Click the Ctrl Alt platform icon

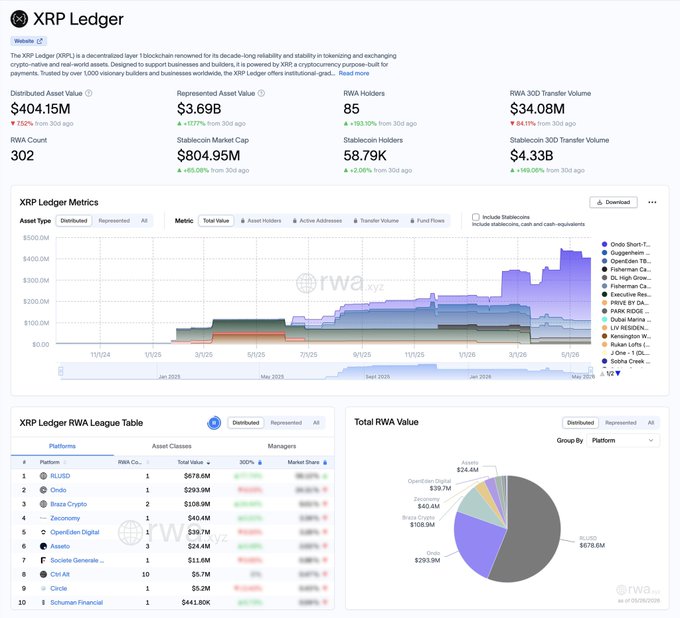coord(43,574)
